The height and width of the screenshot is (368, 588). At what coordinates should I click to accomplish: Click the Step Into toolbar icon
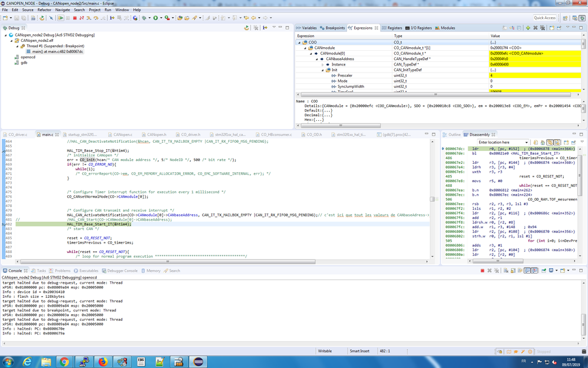click(88, 18)
